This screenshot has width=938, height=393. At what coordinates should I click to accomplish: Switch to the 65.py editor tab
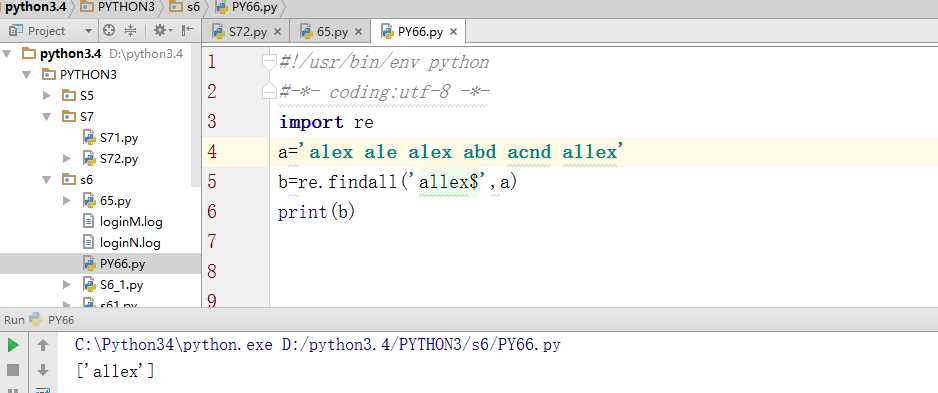pyautogui.click(x=331, y=32)
